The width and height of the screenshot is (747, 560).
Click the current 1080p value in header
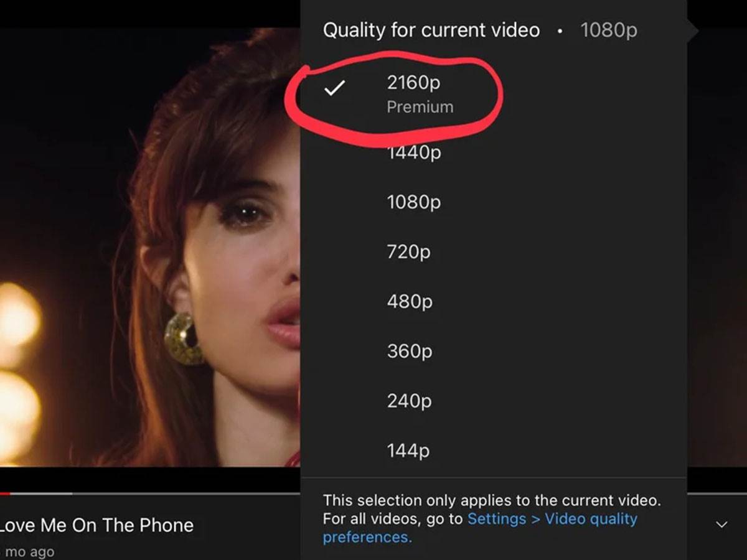coord(608,30)
